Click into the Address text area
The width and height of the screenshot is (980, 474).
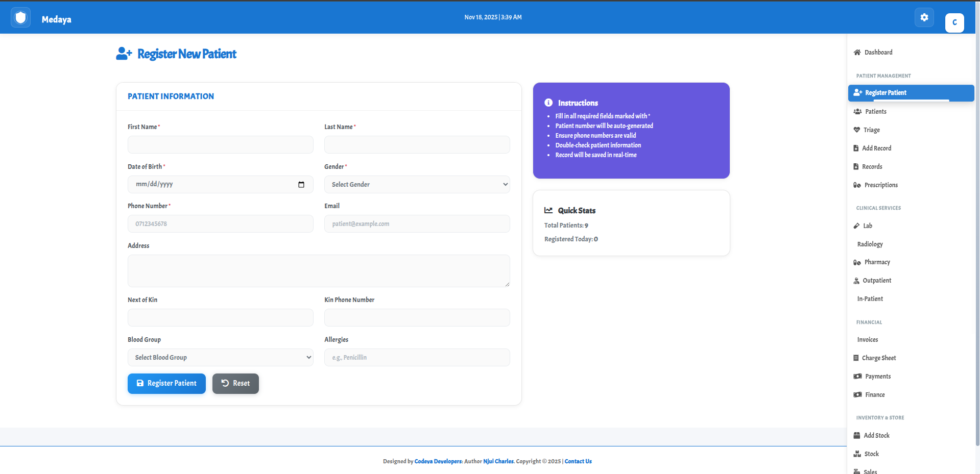point(318,271)
